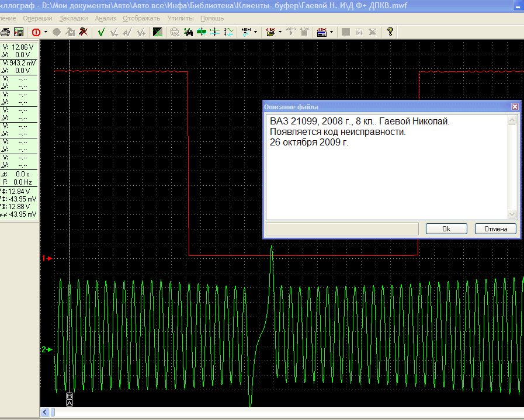Click the cyan vertical alignment markers icon

point(215,32)
